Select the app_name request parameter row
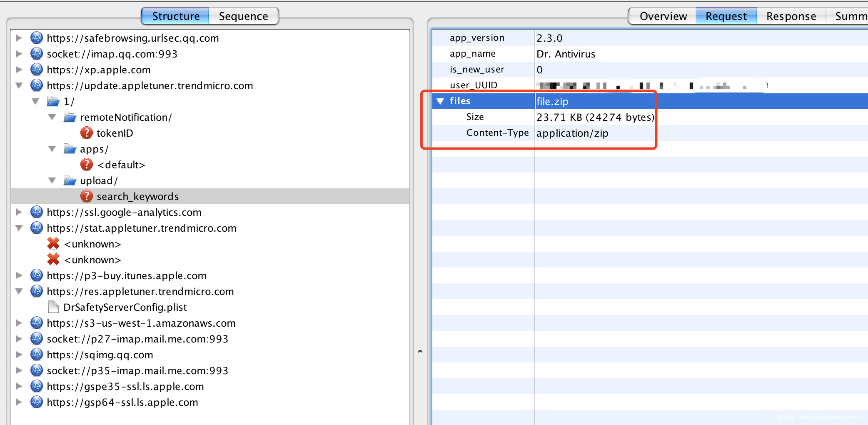This screenshot has height=425, width=868. coord(472,54)
